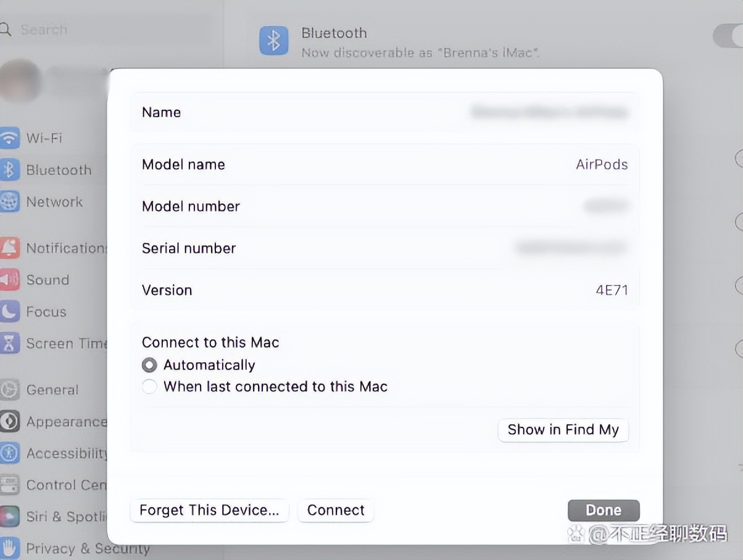
Task: Click the Privacy & Security label
Action: pyautogui.click(x=88, y=548)
